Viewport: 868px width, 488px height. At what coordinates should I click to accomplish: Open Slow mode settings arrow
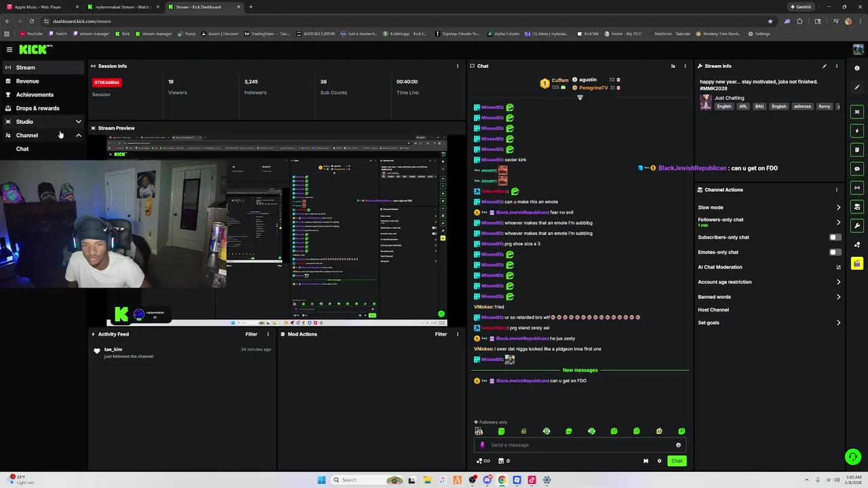(838, 207)
